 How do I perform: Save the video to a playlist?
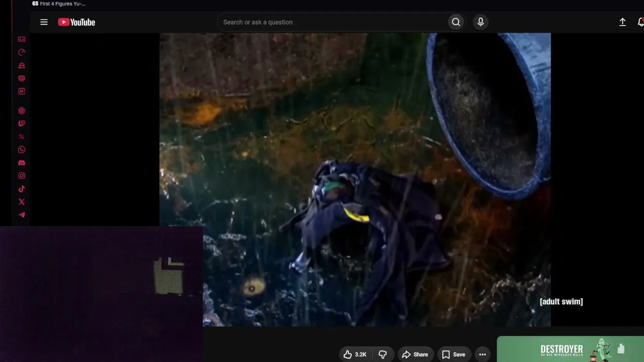point(454,354)
